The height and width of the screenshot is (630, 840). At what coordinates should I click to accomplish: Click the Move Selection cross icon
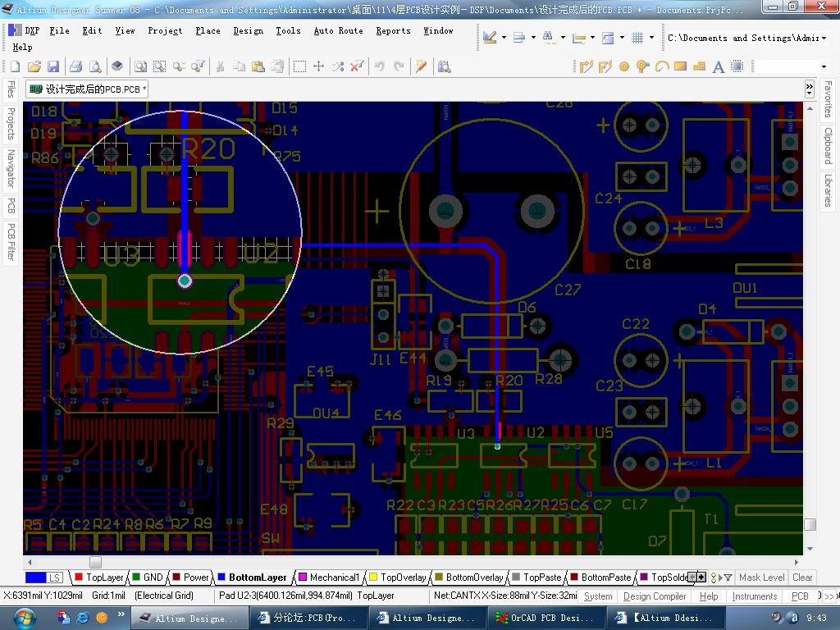click(x=318, y=66)
